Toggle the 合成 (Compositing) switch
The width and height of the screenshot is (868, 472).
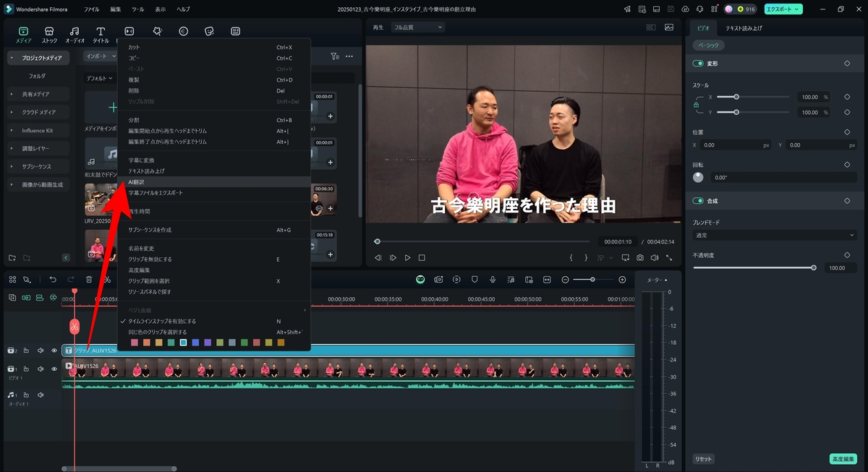[698, 200]
